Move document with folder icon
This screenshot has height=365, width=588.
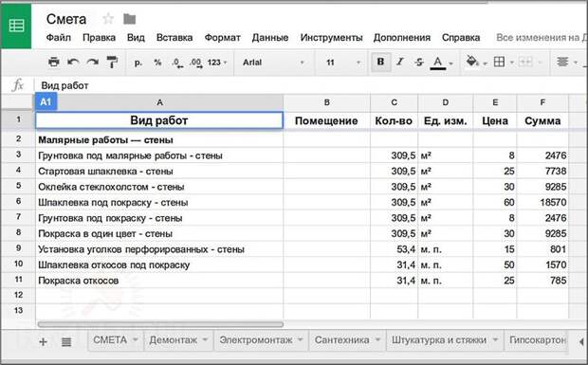pyautogui.click(x=129, y=19)
